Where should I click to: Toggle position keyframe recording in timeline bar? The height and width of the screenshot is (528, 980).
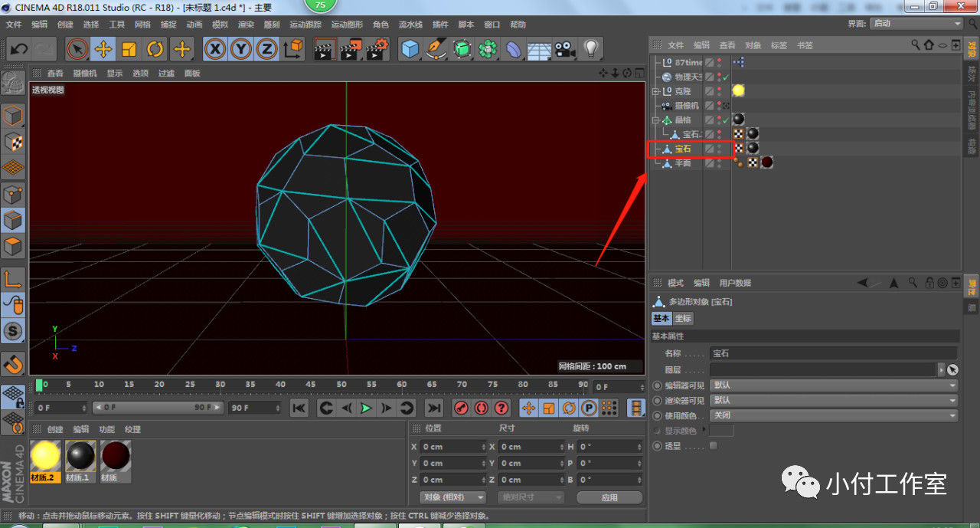[x=528, y=408]
